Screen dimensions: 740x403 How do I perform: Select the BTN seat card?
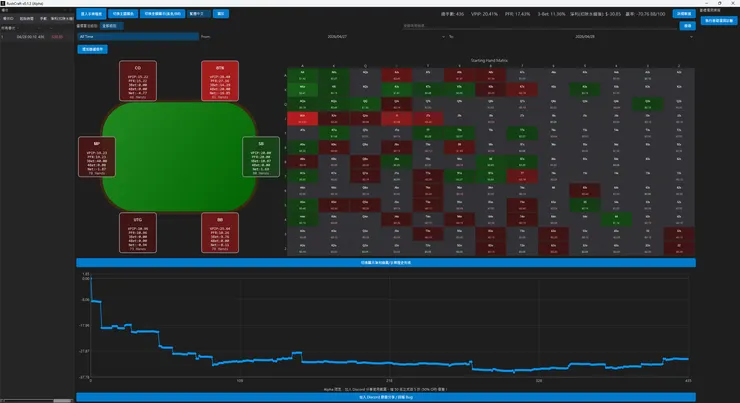pos(220,81)
